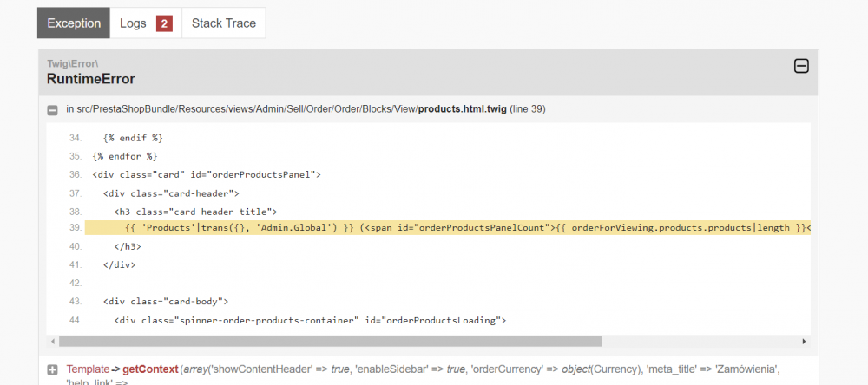The image size is (868, 385).
Task: Open the Logs tab
Action: tap(146, 23)
